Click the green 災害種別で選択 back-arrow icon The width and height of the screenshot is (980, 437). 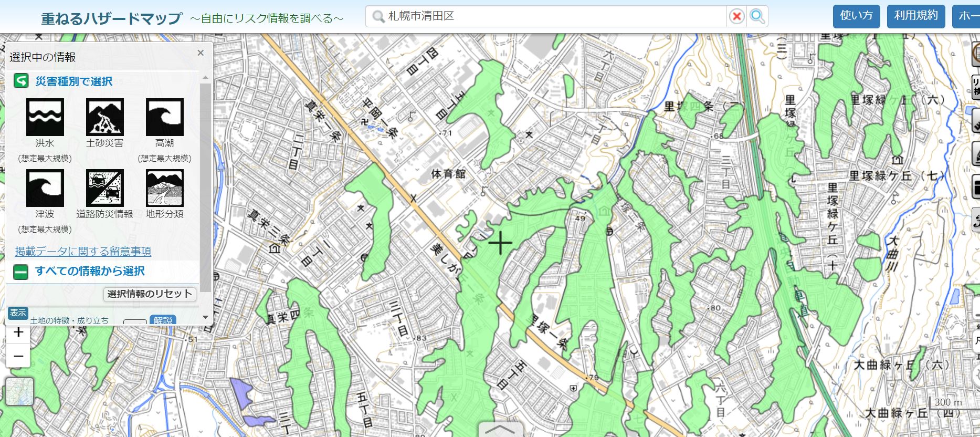(x=21, y=81)
